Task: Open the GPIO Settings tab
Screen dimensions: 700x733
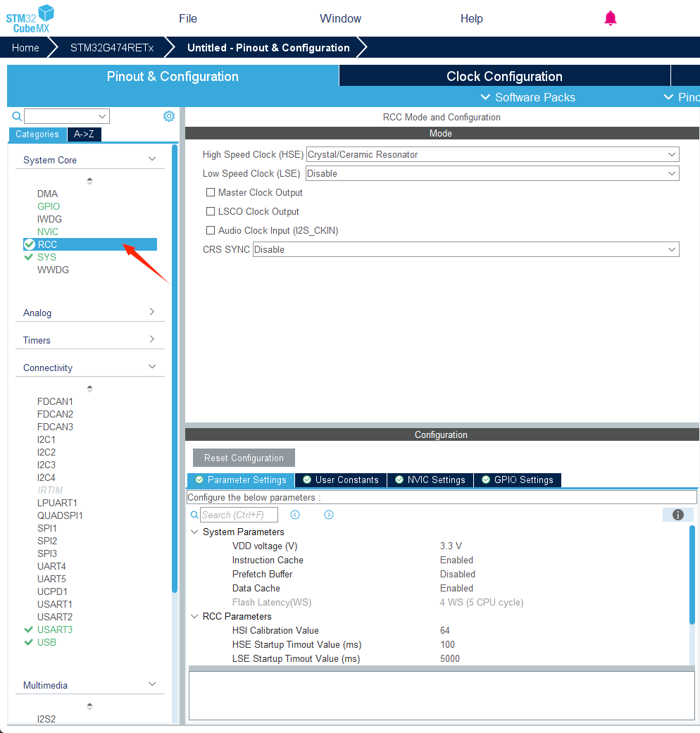Action: (518, 480)
